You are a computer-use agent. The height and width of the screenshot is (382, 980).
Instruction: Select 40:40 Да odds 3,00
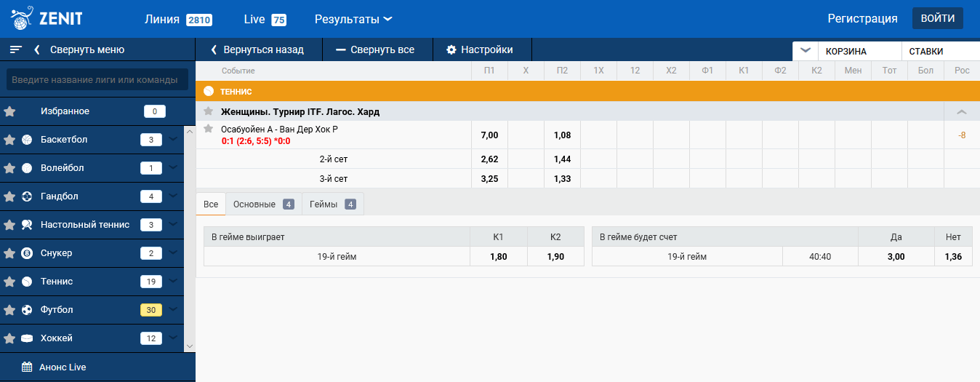896,257
